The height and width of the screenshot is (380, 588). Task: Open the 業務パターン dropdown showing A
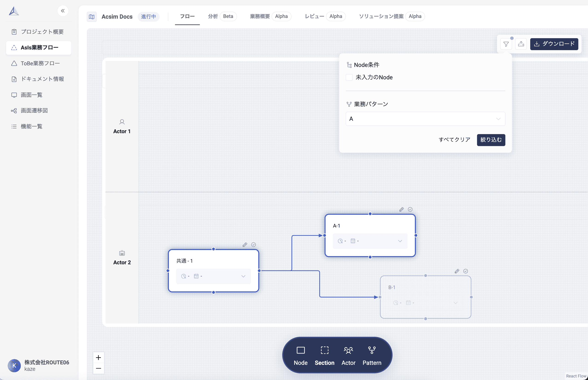[x=425, y=119]
